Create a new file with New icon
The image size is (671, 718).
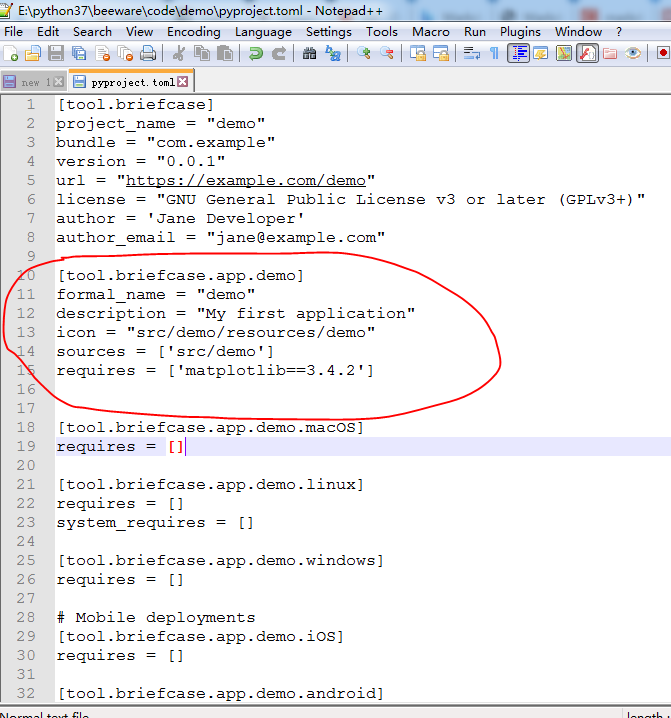point(11,54)
